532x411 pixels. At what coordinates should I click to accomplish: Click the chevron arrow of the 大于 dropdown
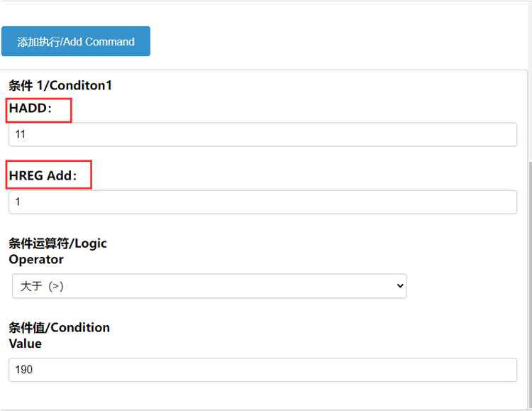coord(400,286)
